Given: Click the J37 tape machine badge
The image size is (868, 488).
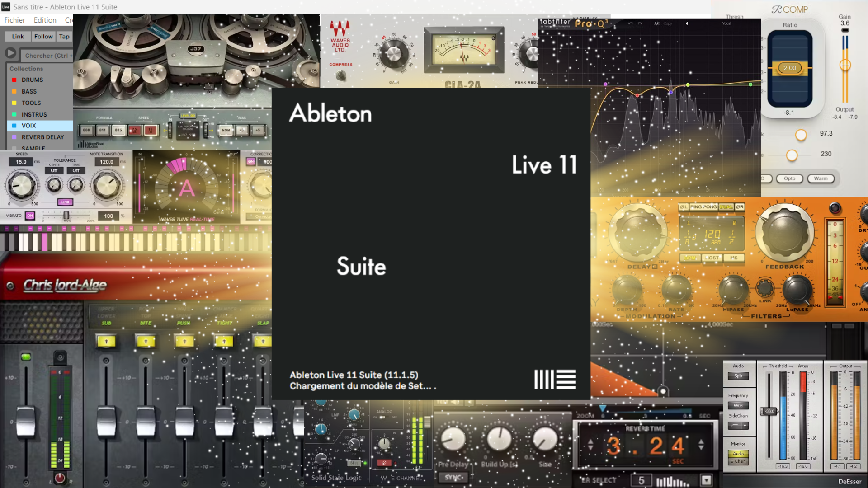Looking at the screenshot, I should [x=195, y=49].
